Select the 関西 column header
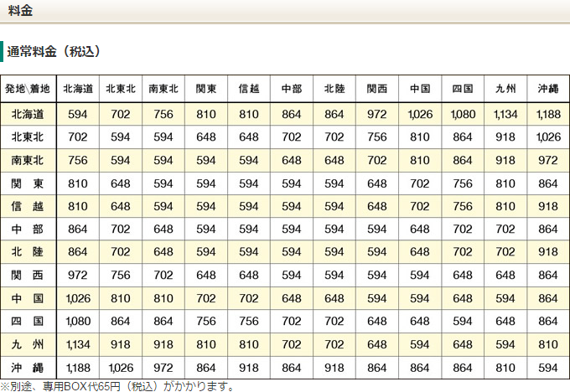The image size is (570, 392). coord(377,89)
